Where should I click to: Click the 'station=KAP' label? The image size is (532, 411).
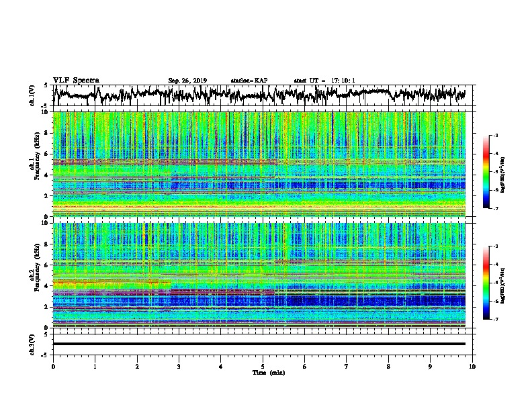coord(249,81)
